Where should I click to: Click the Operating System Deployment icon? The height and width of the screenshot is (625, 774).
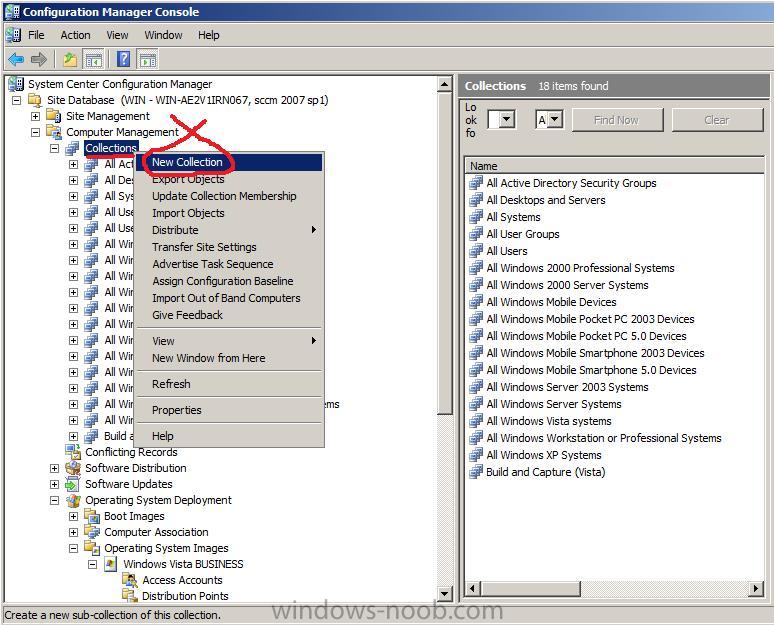[73, 500]
